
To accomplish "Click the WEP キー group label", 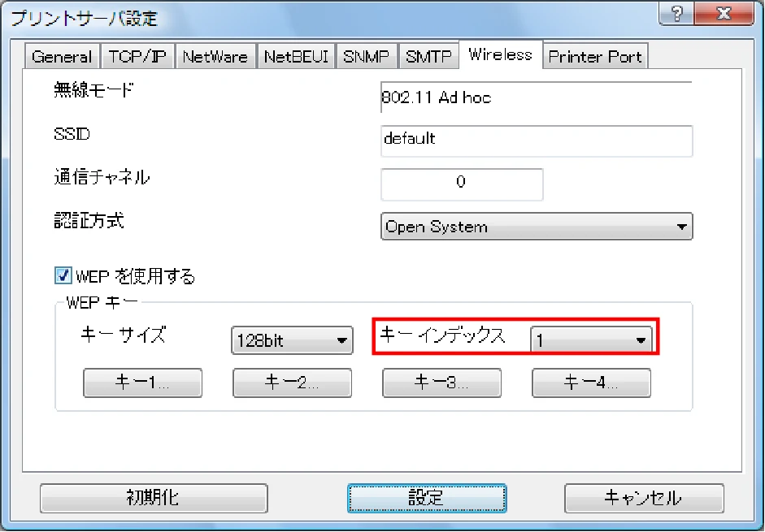I will [102, 303].
